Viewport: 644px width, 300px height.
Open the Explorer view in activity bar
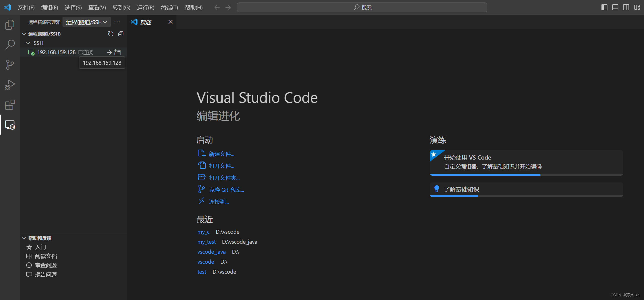click(10, 25)
